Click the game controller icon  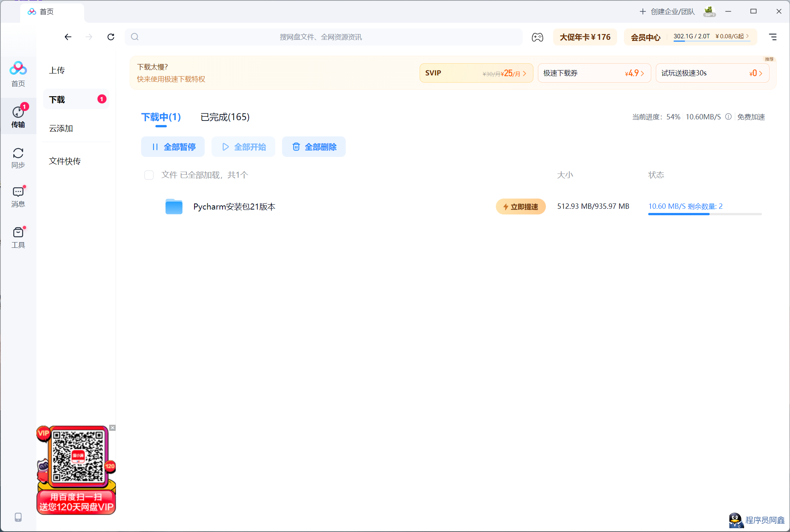(x=537, y=37)
